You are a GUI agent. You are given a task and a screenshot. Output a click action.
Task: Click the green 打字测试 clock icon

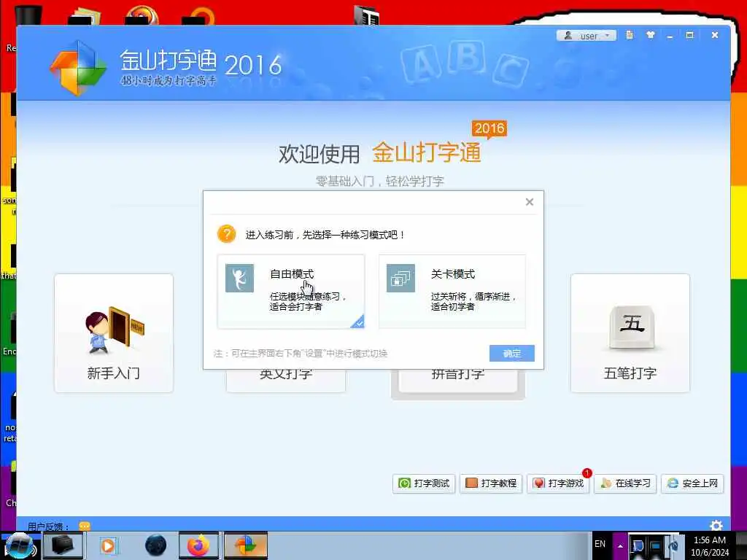404,483
